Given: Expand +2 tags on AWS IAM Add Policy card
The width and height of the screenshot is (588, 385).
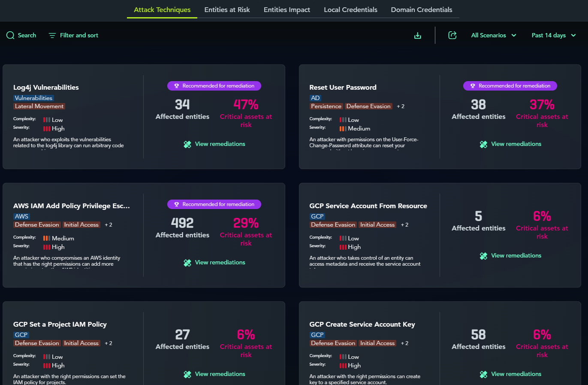Looking at the screenshot, I should (x=109, y=224).
